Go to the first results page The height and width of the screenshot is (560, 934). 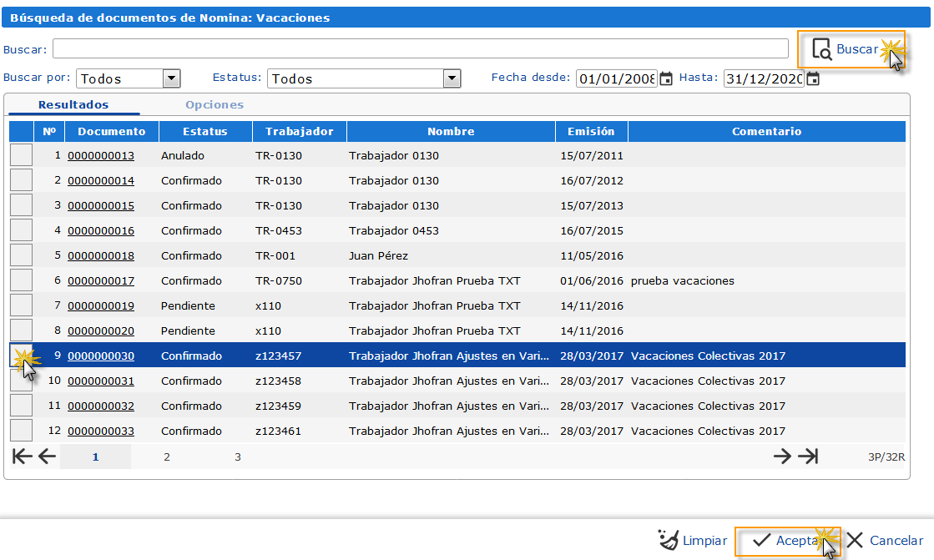(23, 456)
